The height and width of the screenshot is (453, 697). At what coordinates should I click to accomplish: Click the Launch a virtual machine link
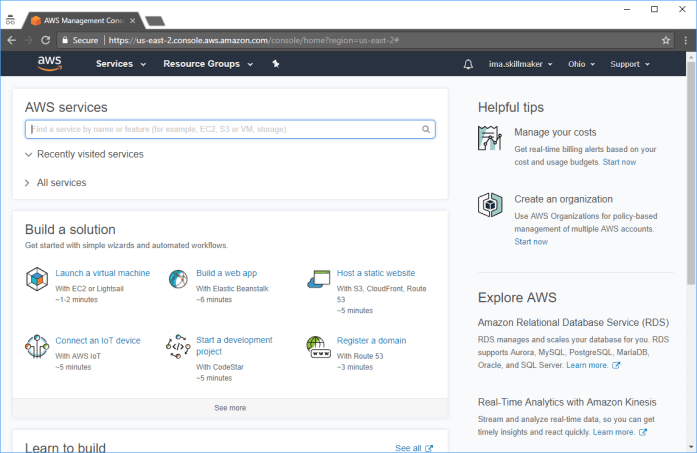[103, 273]
